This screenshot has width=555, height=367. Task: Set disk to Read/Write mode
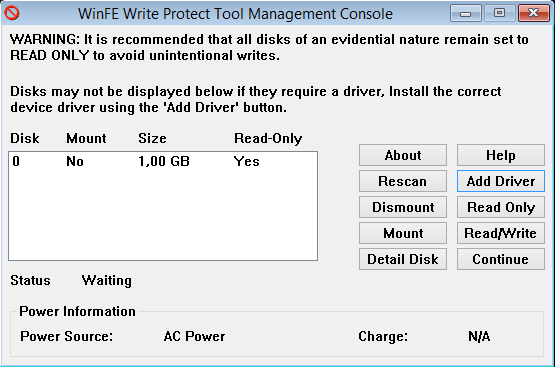pyautogui.click(x=500, y=233)
